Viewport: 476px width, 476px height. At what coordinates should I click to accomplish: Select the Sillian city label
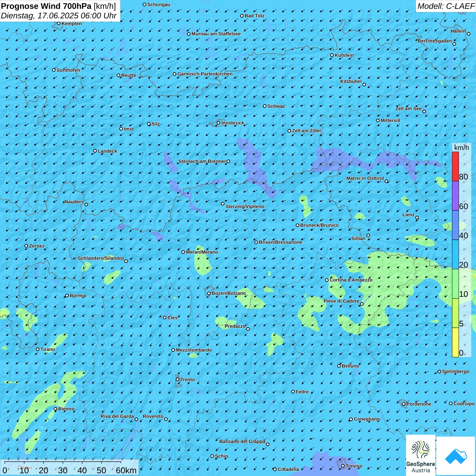[x=358, y=238]
